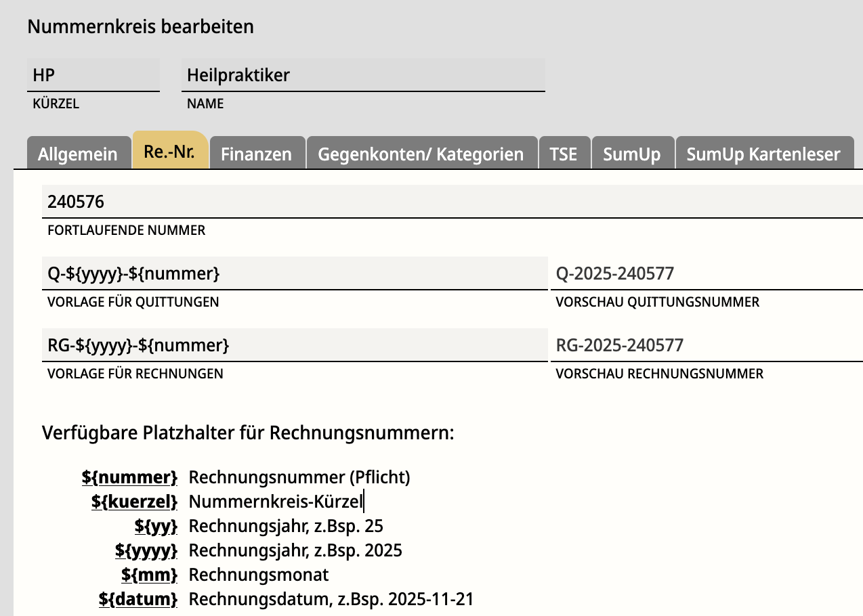Select the Re.-Nr. tab
863x616 pixels.
coord(169,151)
